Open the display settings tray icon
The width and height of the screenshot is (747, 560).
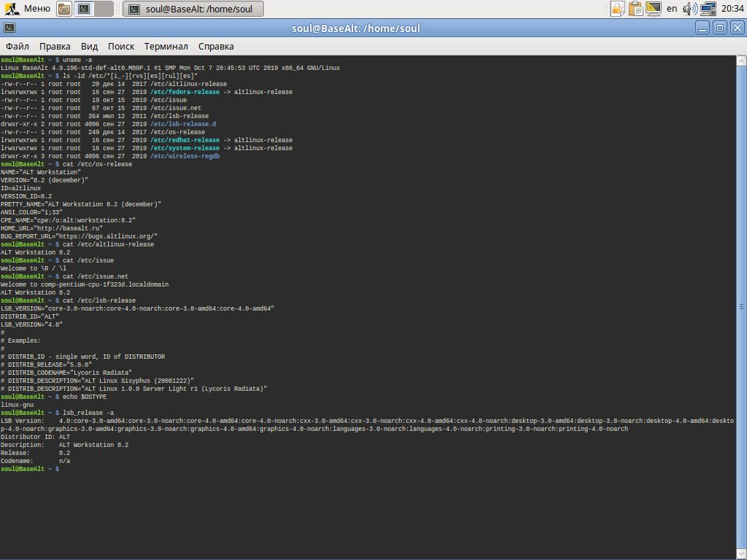[x=654, y=9]
